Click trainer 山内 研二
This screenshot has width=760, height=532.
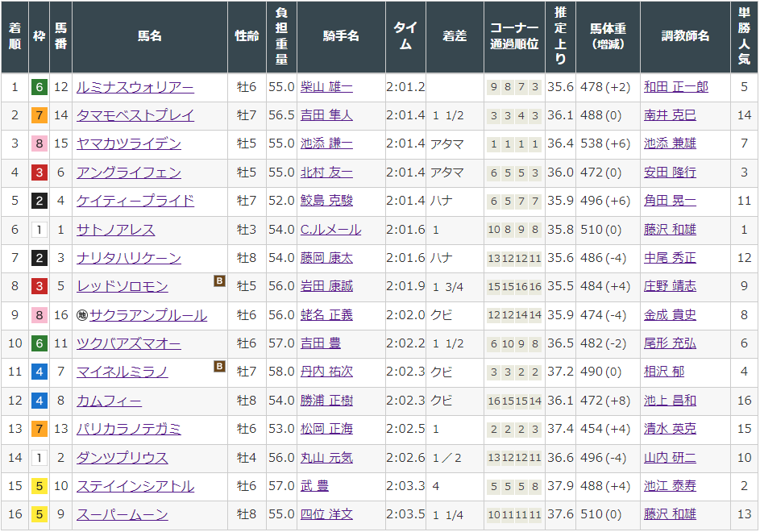pyautogui.click(x=670, y=458)
